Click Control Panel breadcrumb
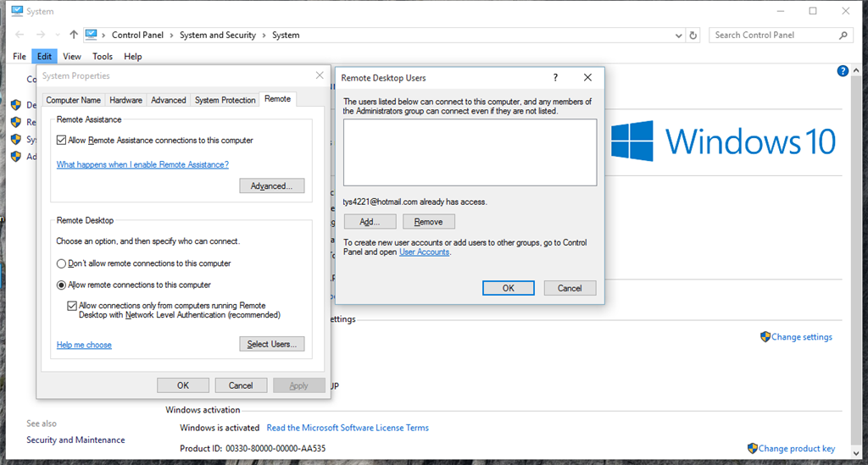The image size is (868, 465). [138, 35]
